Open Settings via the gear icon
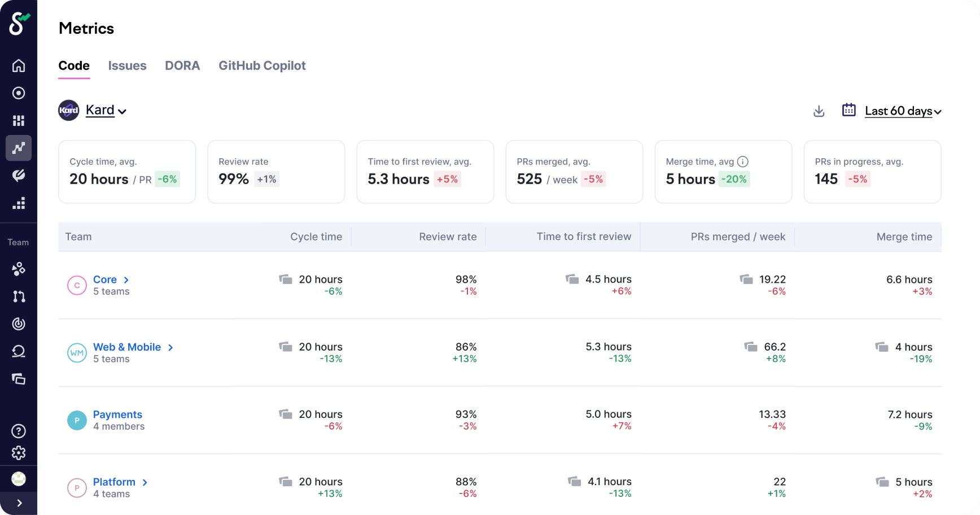The height and width of the screenshot is (515, 980). (x=19, y=453)
